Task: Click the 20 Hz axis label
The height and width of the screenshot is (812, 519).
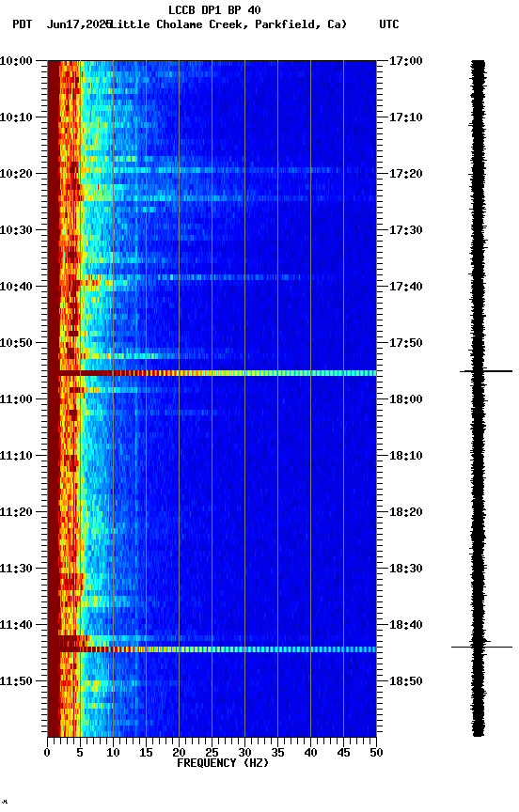Action: point(179,753)
